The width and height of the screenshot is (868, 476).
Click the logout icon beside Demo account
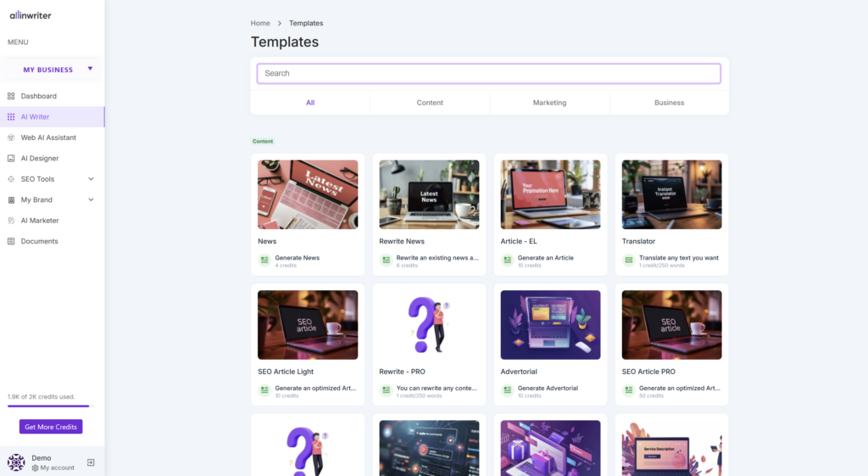coord(91,462)
